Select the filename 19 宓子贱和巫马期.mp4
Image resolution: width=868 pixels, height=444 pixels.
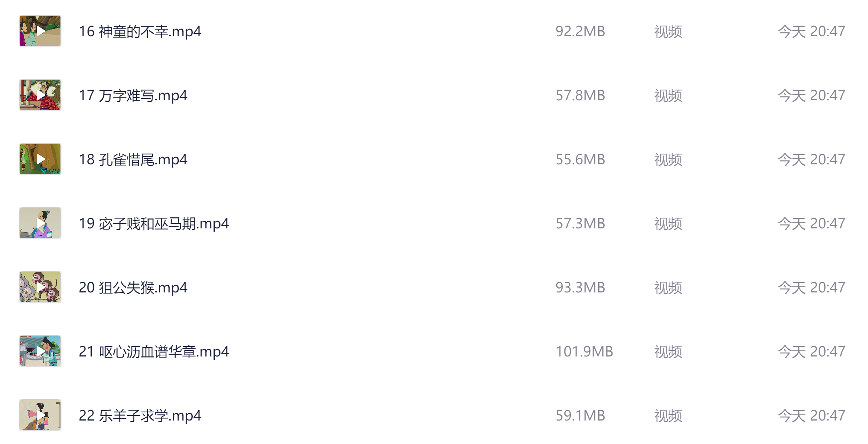coord(155,223)
